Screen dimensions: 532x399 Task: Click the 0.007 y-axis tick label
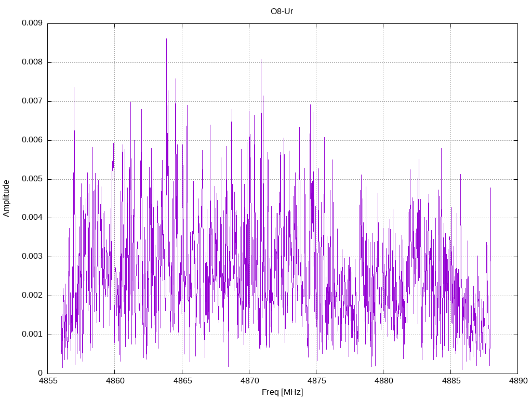click(x=32, y=101)
